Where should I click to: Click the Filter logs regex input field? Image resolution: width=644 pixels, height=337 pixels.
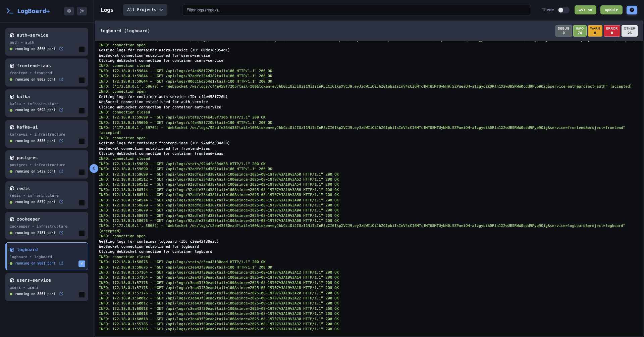point(356,10)
